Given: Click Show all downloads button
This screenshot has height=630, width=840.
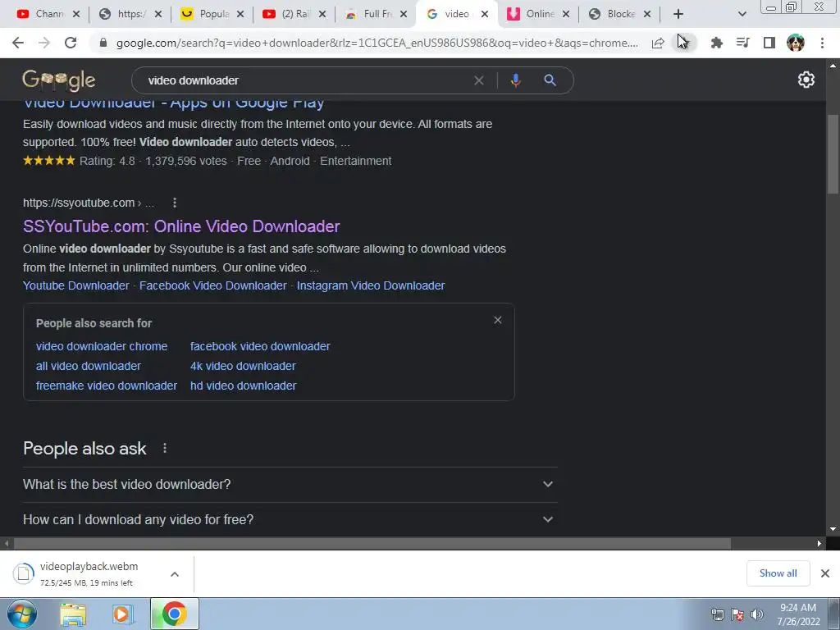Looking at the screenshot, I should tap(778, 573).
